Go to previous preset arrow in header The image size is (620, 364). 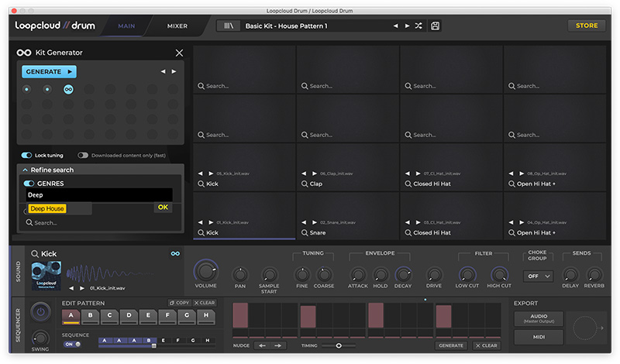click(x=395, y=26)
